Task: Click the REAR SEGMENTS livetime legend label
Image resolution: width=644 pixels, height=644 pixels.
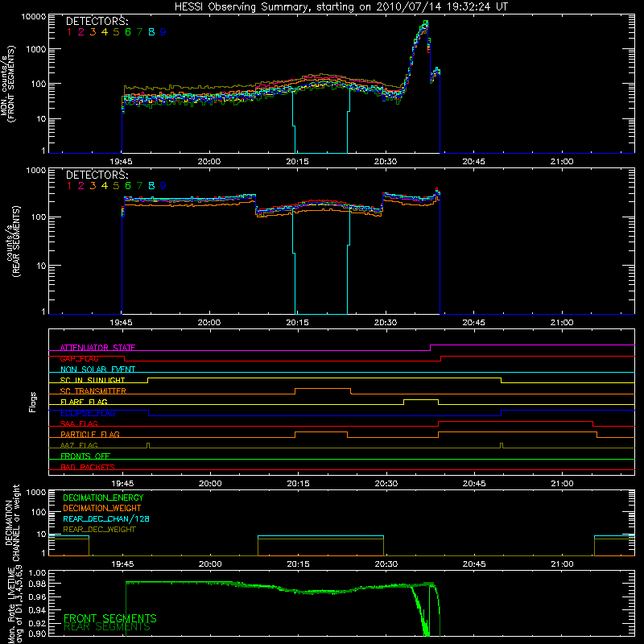Action: click(107, 627)
